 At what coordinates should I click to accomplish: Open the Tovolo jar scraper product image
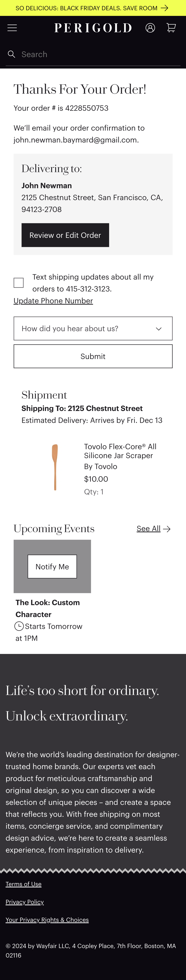point(55,467)
